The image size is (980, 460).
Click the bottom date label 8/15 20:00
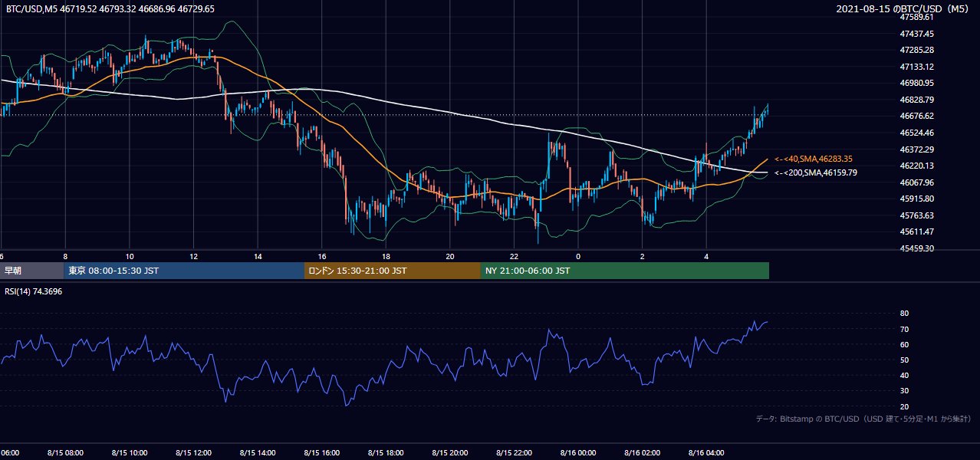pyautogui.click(x=450, y=453)
